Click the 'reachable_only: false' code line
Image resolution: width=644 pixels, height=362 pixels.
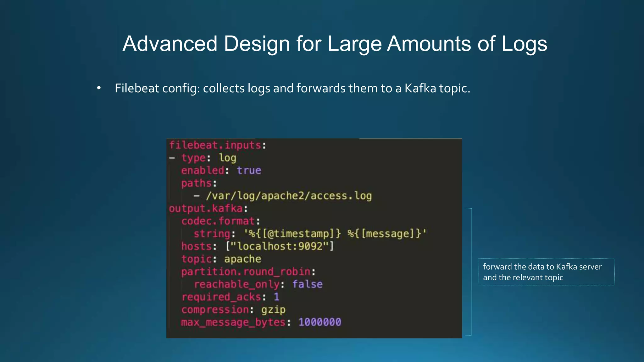coord(258,284)
